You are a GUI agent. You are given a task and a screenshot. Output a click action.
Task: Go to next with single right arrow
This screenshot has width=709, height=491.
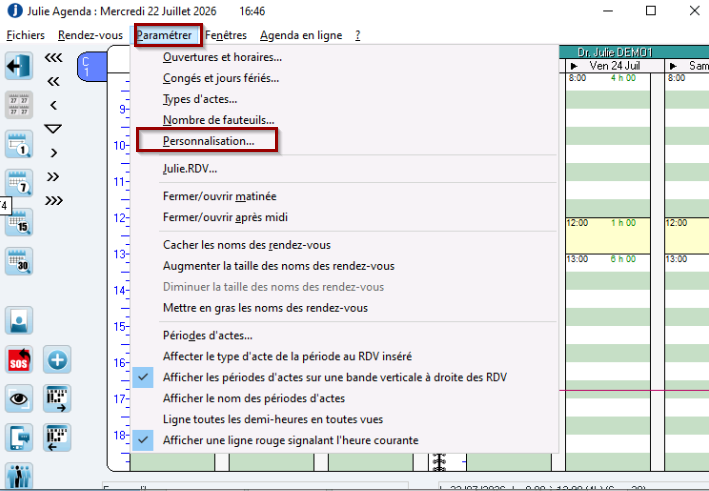click(x=53, y=153)
